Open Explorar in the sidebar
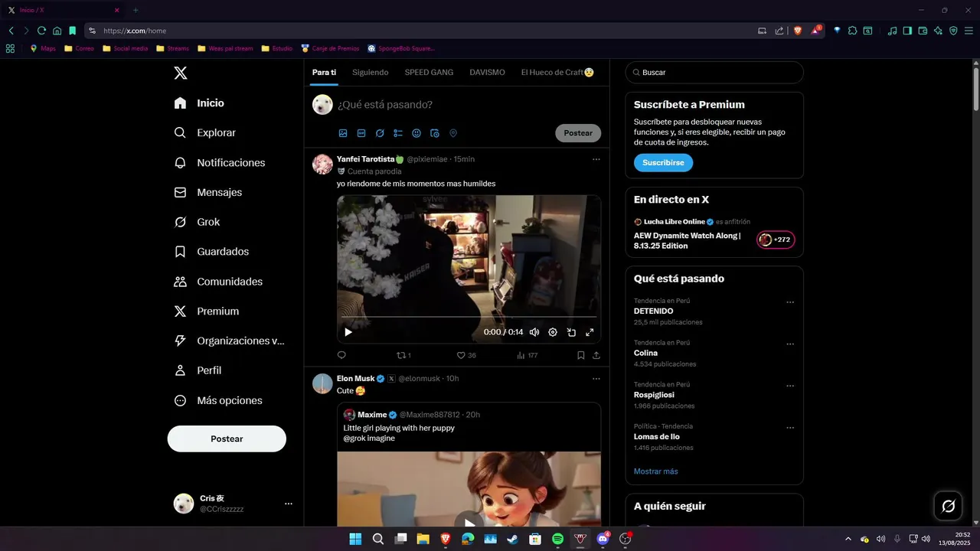The width and height of the screenshot is (980, 551). pos(204,132)
